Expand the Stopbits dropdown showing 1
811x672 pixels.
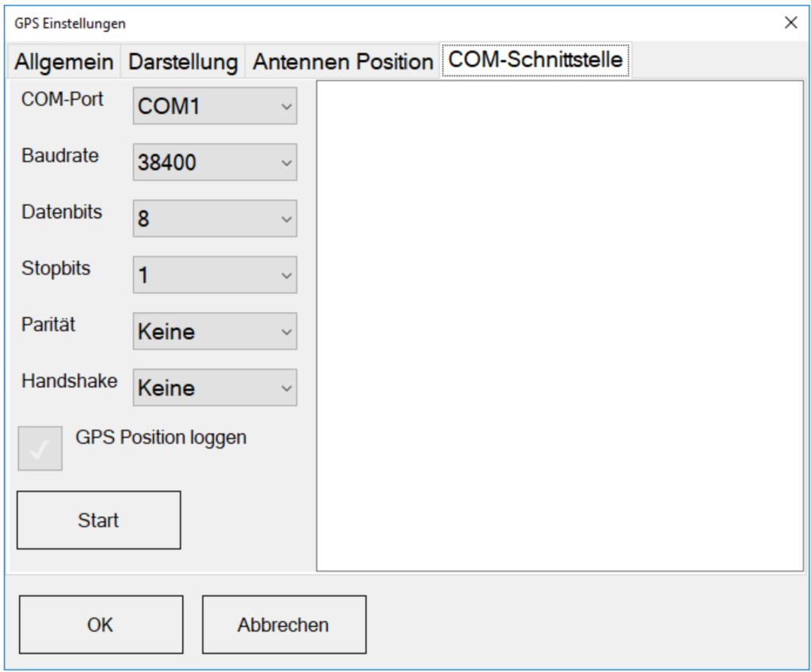click(x=215, y=275)
